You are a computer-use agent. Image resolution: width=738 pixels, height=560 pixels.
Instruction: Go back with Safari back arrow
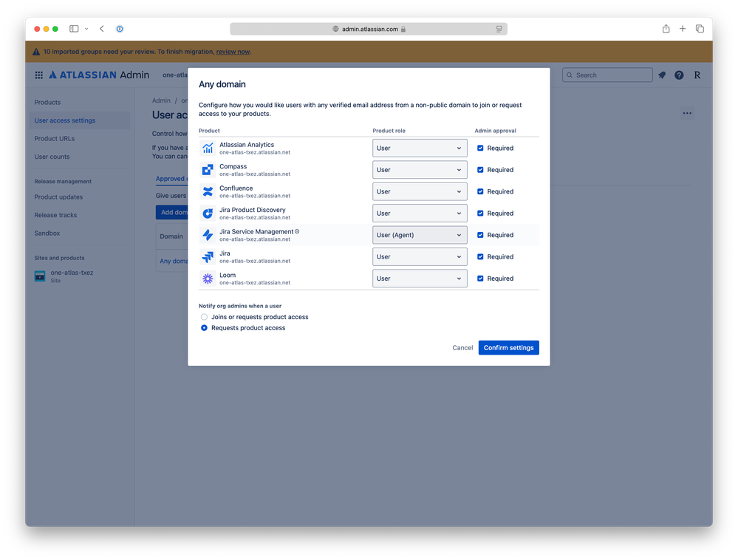(102, 29)
